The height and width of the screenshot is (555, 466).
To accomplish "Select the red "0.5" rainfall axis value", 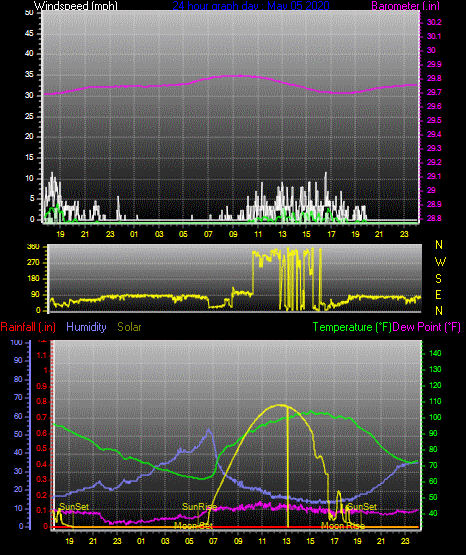I will tap(42, 448).
